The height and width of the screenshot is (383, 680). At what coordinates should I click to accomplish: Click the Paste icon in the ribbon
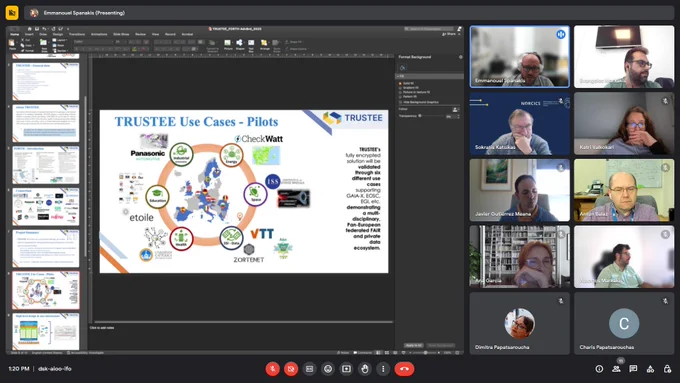(12, 43)
